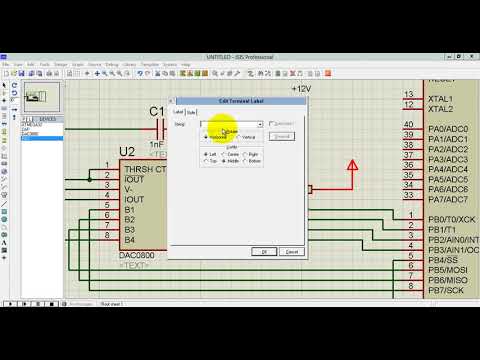Click the Block Delete icon
The width and height of the screenshot is (480, 360).
(x=205, y=73)
